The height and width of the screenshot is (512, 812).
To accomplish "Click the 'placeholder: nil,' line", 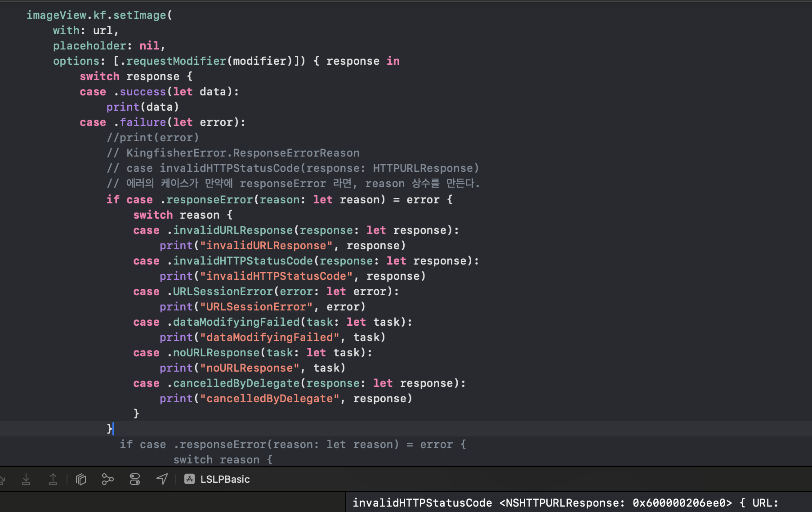I will 109,46.
